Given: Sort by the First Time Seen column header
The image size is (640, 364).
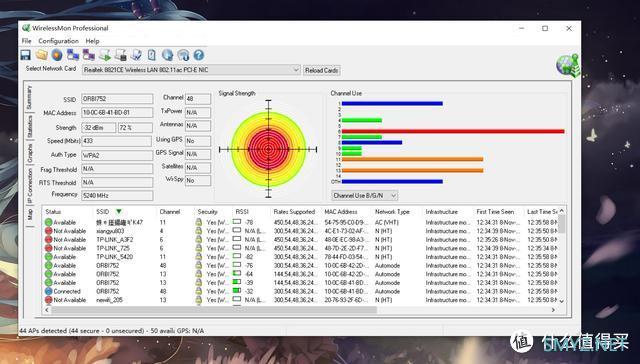Looking at the screenshot, I should [495, 212].
